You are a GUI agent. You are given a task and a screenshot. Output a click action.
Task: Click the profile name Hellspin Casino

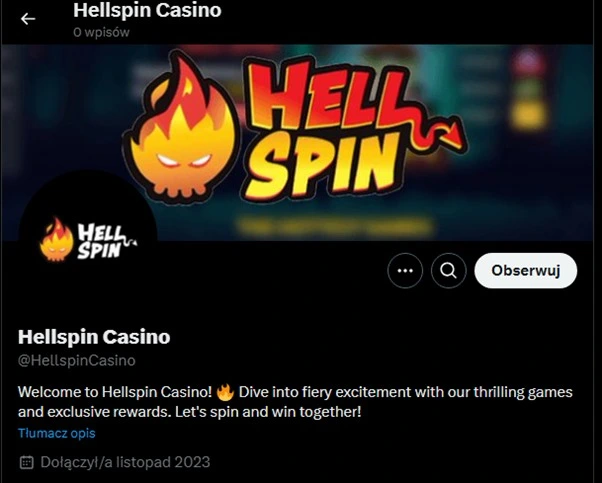pos(94,337)
